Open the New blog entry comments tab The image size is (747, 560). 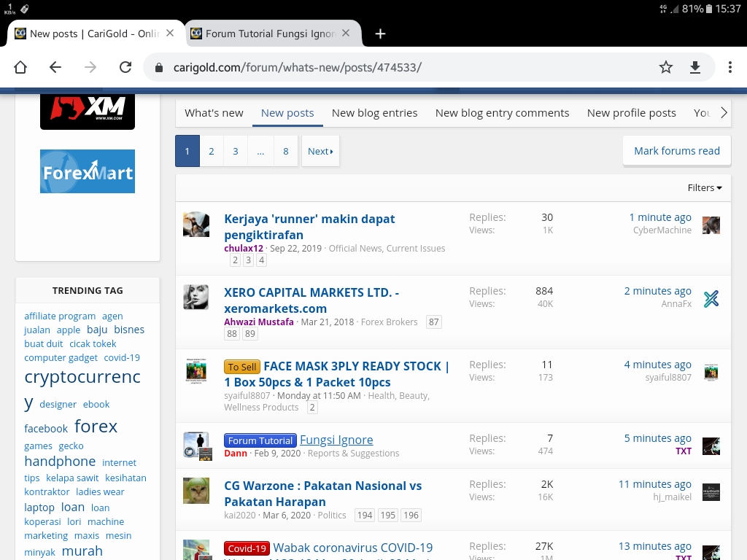click(502, 113)
